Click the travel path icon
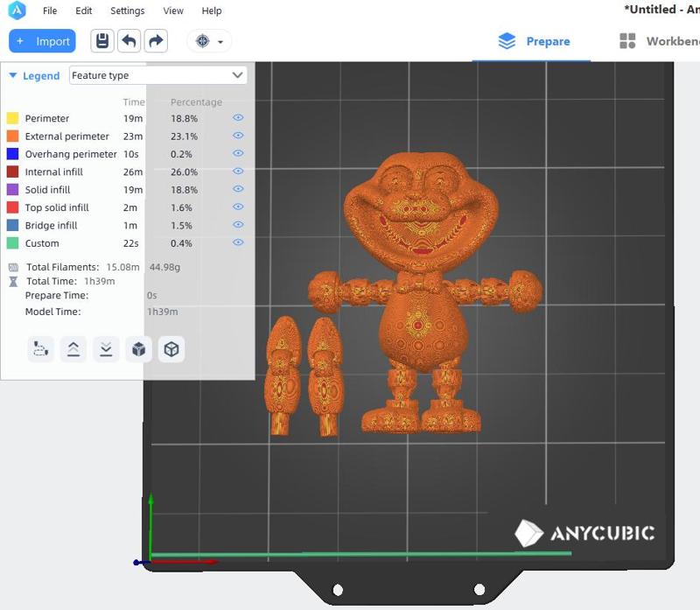 (40, 349)
